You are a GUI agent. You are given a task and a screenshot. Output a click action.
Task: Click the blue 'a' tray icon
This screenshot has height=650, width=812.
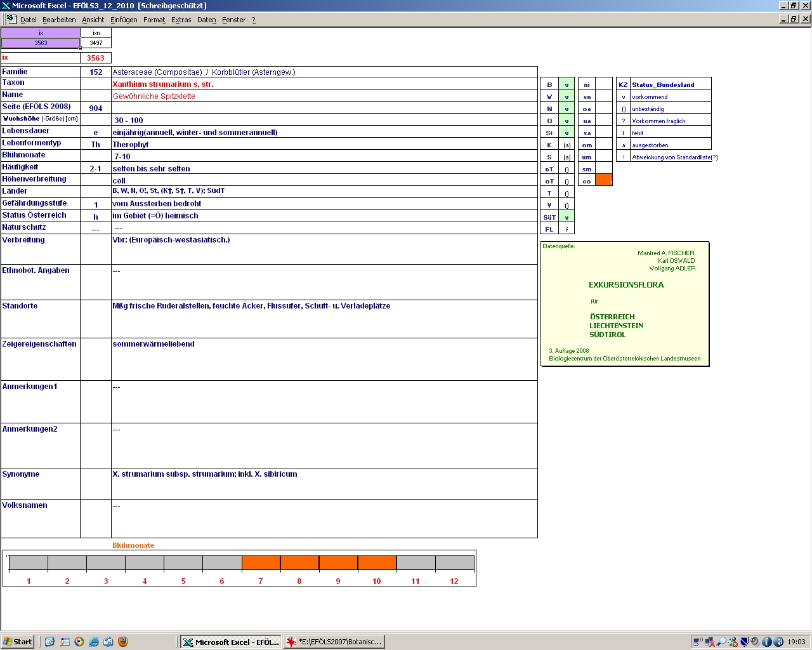click(778, 642)
